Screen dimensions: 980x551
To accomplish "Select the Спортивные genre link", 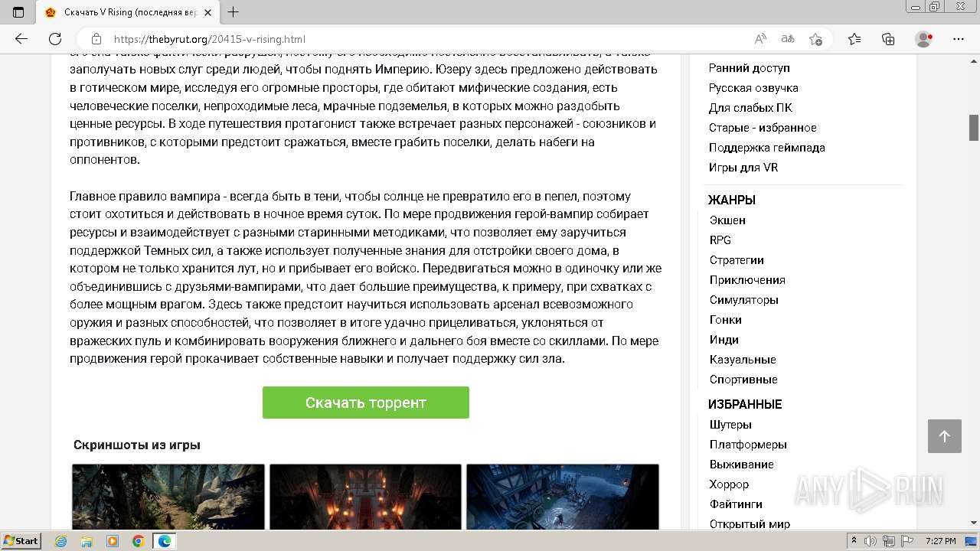I will pyautogui.click(x=743, y=380).
